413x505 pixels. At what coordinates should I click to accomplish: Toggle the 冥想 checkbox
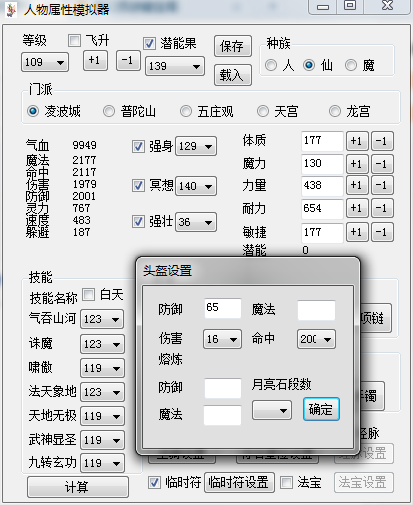point(138,185)
